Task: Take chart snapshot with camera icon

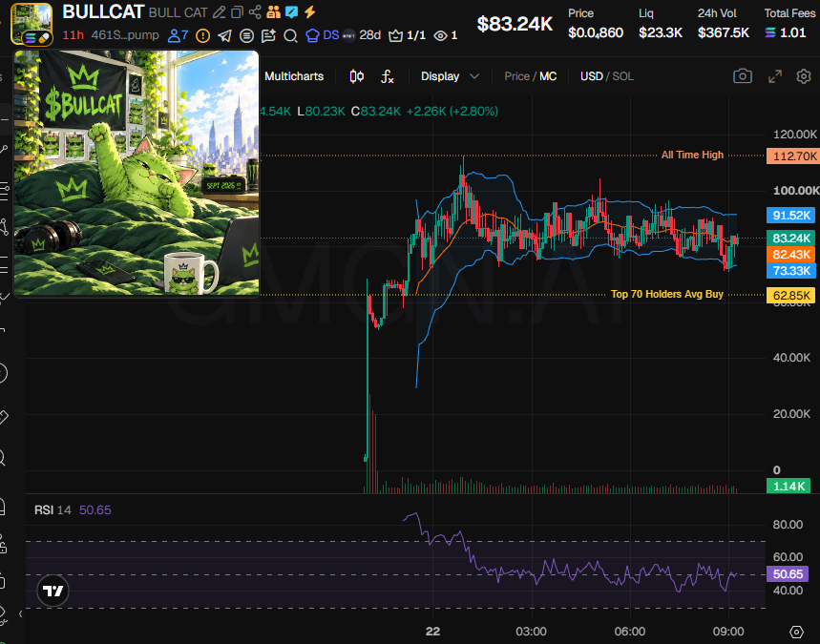Action: pyautogui.click(x=743, y=76)
